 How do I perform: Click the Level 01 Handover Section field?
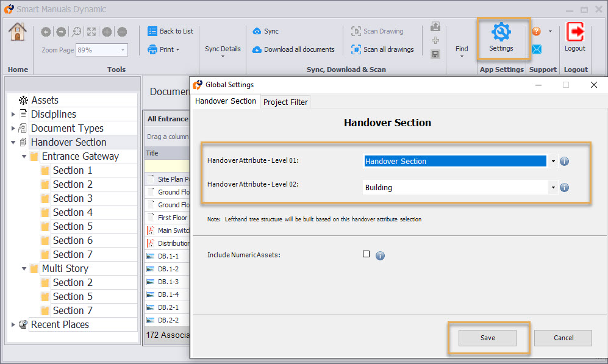[x=455, y=161]
